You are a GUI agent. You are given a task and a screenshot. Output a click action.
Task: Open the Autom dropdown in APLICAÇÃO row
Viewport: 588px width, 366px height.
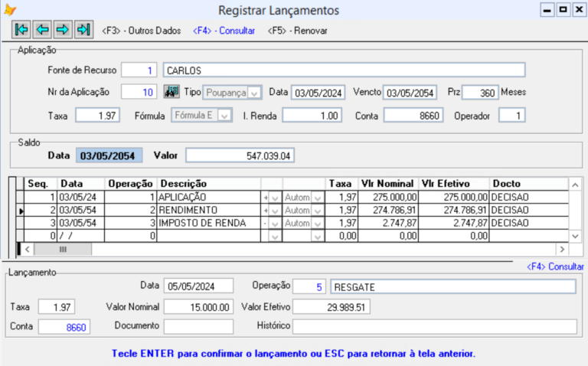(318, 198)
